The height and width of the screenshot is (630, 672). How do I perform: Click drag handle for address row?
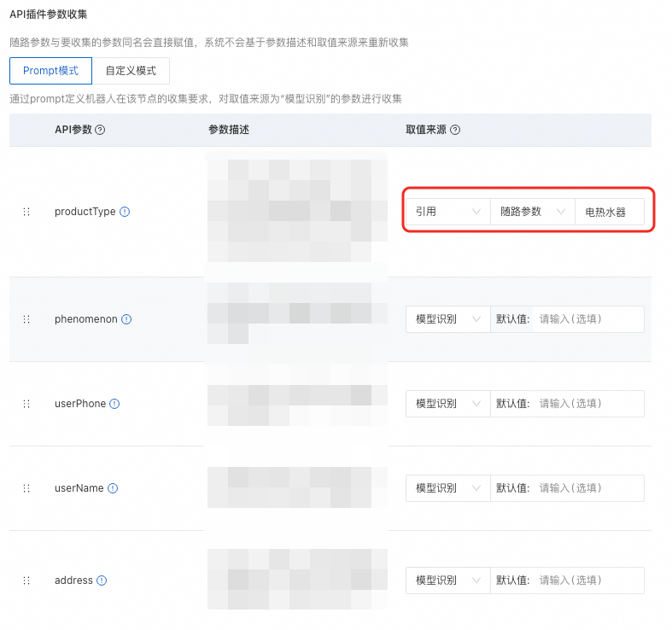(26, 580)
